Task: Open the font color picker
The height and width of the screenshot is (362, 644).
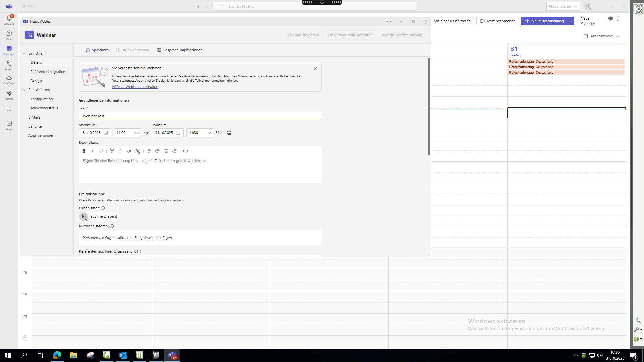Action: (120, 151)
